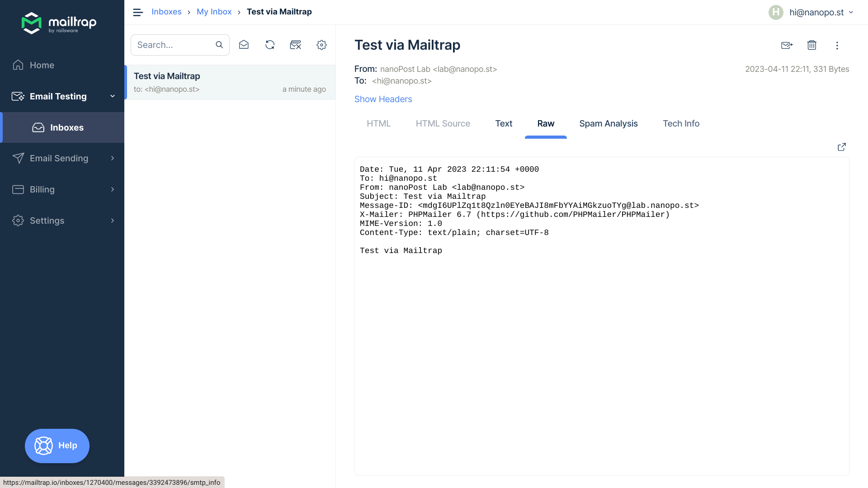
Task: Click the My Inbox breadcrumb link
Action: [214, 12]
